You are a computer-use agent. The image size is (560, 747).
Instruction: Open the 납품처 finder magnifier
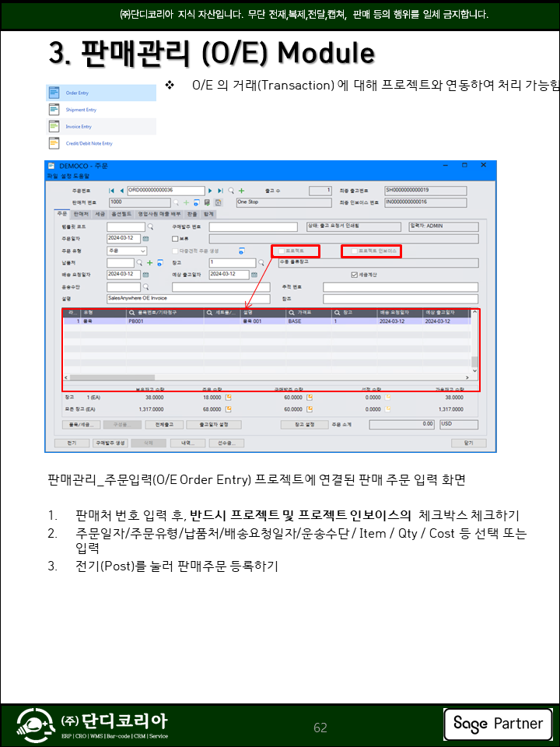tap(139, 262)
